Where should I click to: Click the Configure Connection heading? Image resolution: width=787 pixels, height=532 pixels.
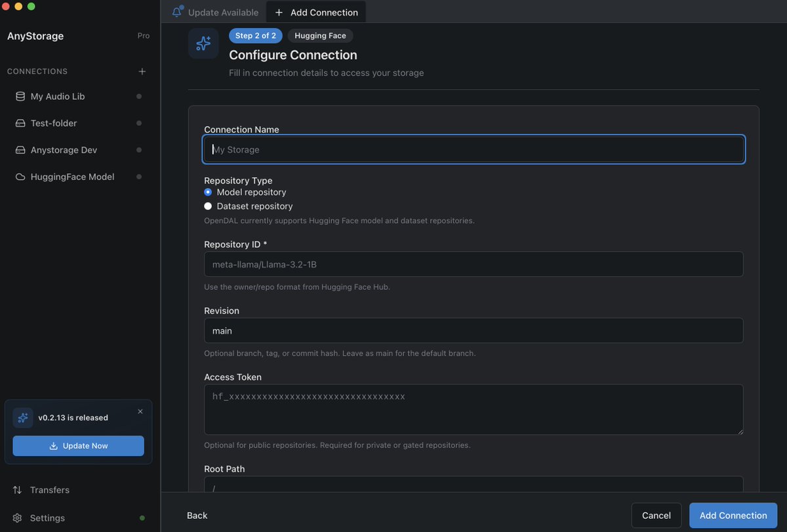(x=293, y=55)
